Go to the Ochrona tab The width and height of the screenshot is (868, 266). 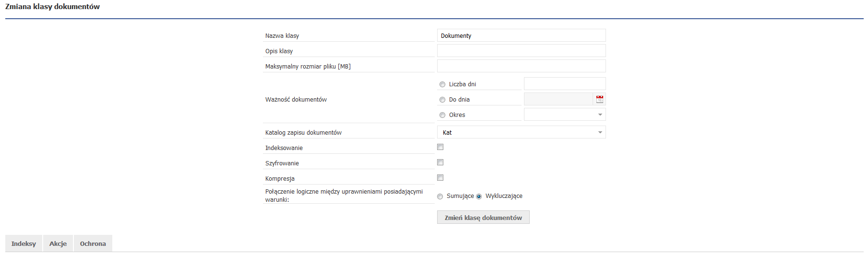coord(93,243)
